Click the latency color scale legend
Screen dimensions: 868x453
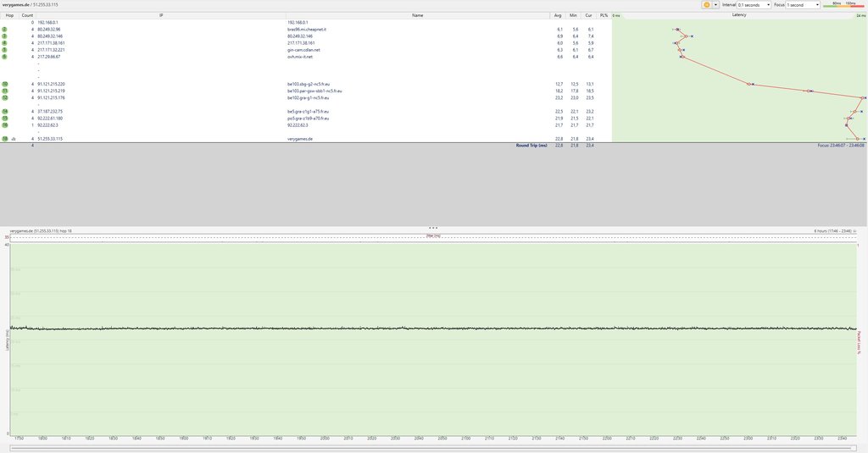point(843,5)
